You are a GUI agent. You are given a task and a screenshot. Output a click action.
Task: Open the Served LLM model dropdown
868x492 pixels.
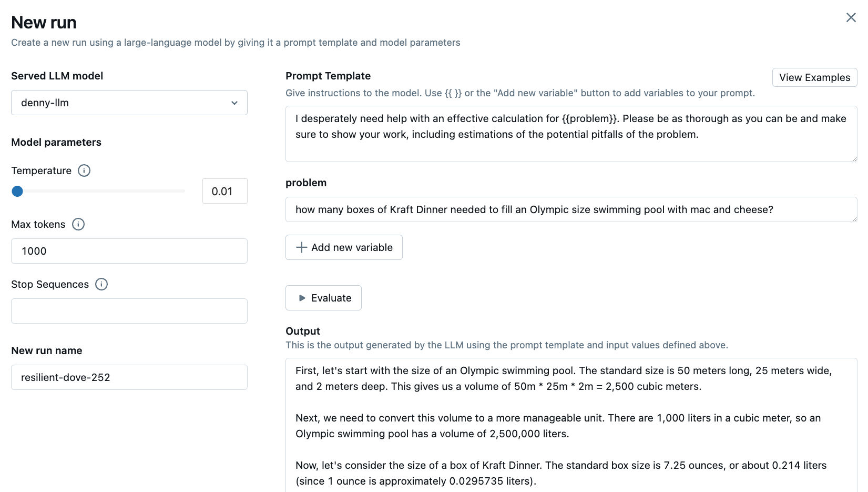[x=129, y=103]
